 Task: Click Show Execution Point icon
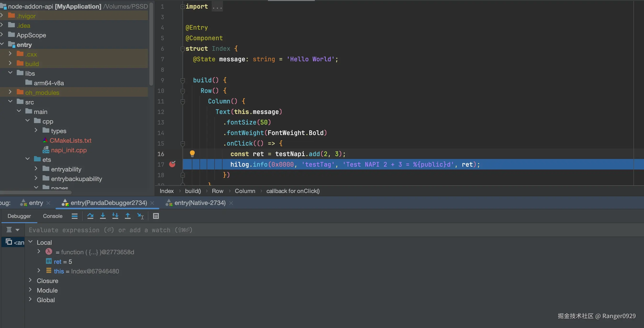click(74, 216)
